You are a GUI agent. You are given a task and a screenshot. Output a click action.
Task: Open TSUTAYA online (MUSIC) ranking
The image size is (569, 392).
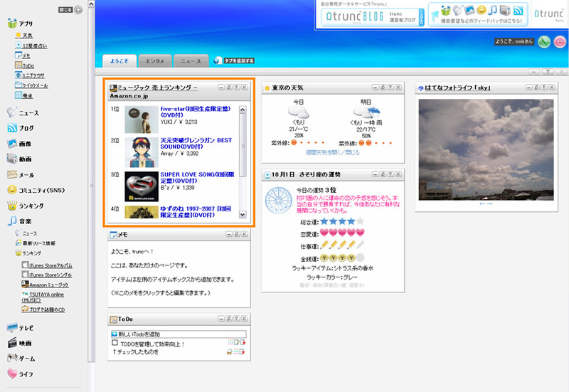(43, 297)
